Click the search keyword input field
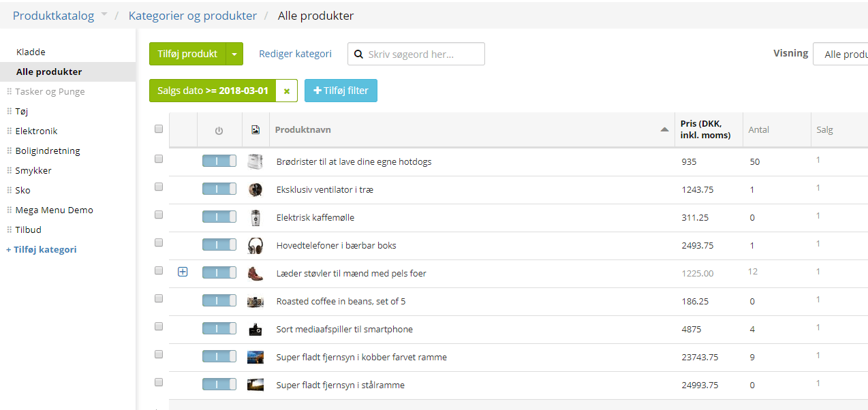This screenshot has height=410, width=868. [x=416, y=54]
